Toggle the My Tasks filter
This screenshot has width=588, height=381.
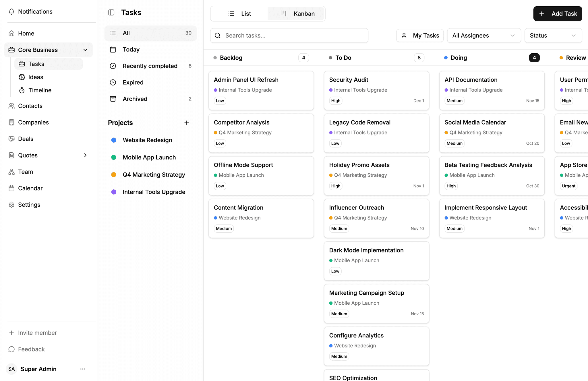(420, 36)
